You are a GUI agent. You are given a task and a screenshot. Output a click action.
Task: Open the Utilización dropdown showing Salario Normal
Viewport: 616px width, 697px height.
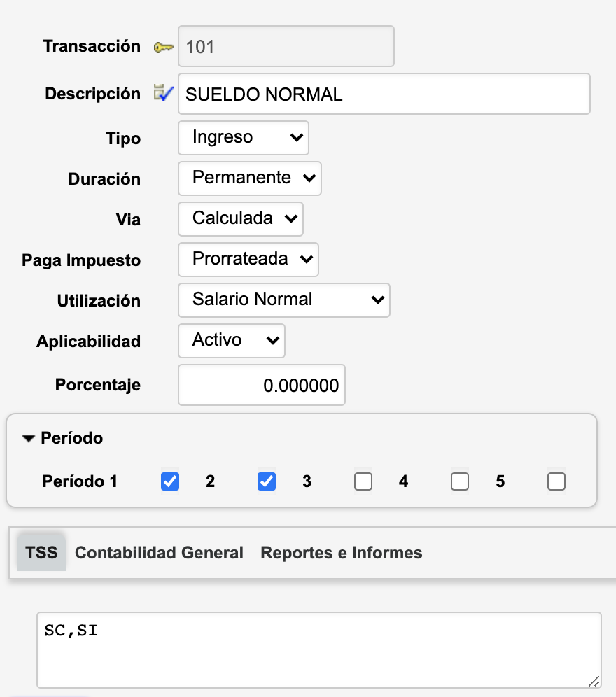pyautogui.click(x=283, y=300)
